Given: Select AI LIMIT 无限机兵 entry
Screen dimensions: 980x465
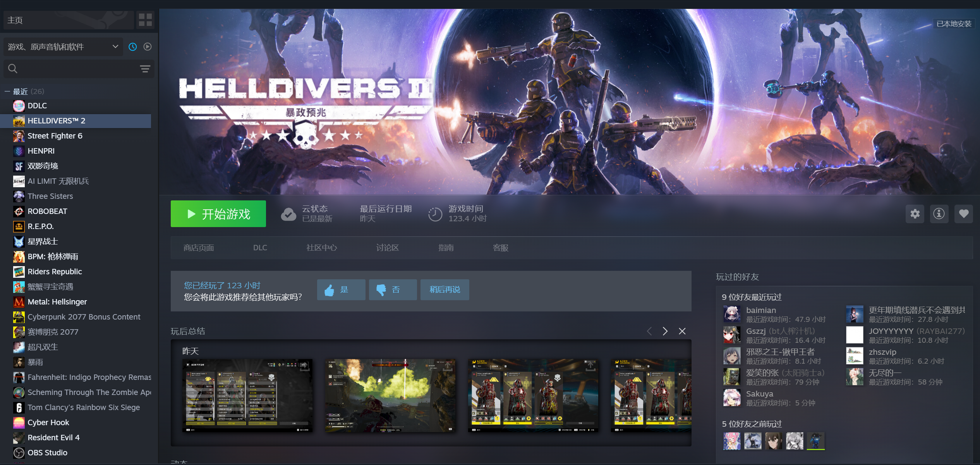Looking at the screenshot, I should point(76,181).
